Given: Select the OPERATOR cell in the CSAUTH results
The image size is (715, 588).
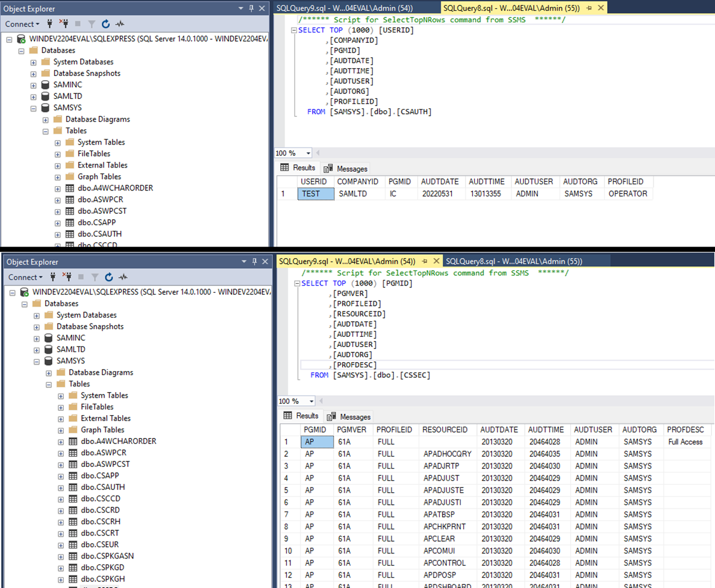Looking at the screenshot, I should click(x=628, y=193).
